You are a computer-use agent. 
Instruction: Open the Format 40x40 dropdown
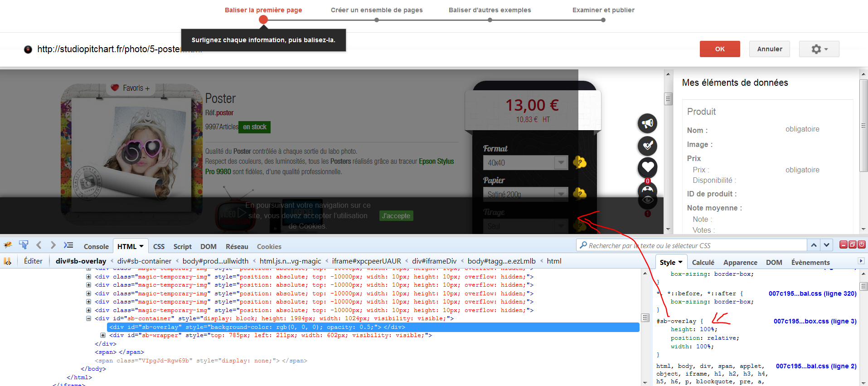(x=525, y=162)
